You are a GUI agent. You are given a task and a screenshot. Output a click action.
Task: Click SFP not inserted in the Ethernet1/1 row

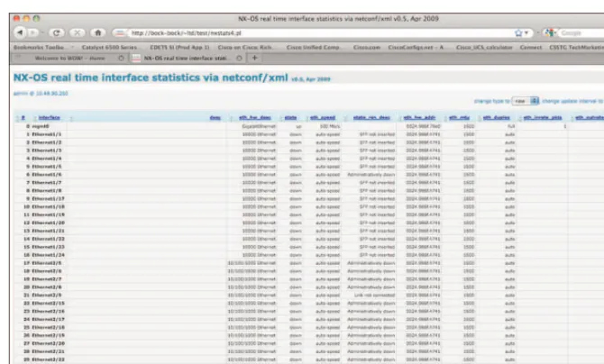click(x=377, y=134)
